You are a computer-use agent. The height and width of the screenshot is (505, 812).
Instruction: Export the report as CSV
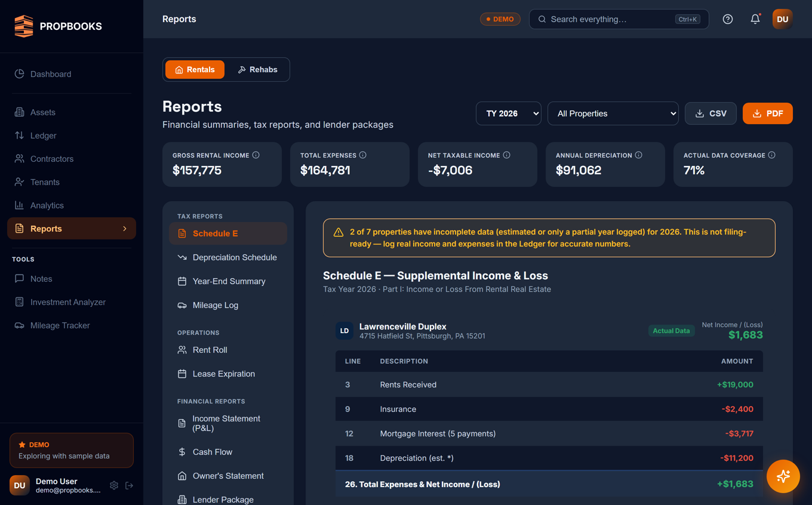tap(710, 113)
